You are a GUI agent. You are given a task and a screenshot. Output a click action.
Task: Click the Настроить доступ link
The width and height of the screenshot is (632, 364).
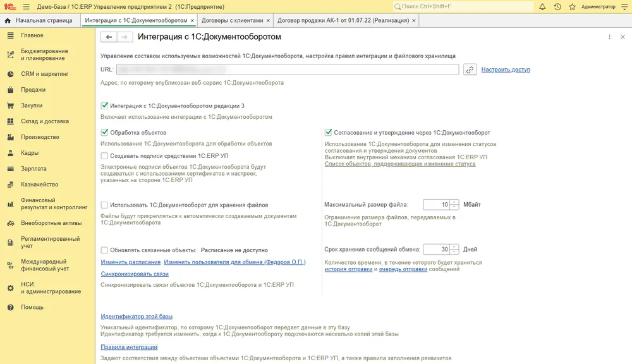click(x=506, y=70)
